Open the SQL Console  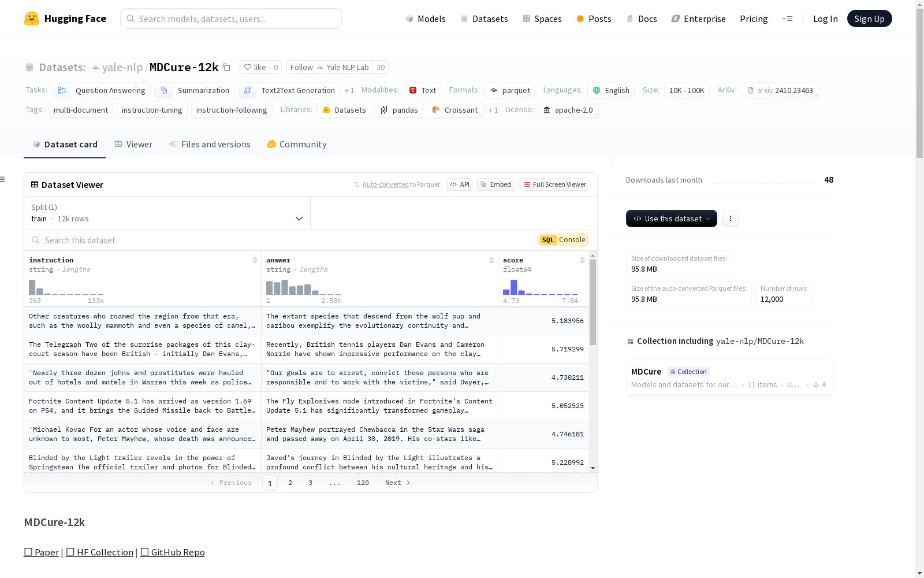(563, 240)
